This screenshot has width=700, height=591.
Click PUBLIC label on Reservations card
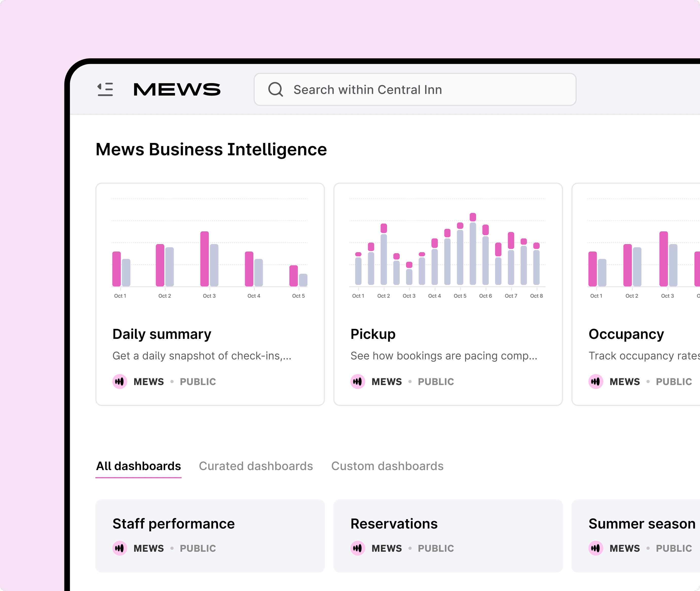click(436, 548)
